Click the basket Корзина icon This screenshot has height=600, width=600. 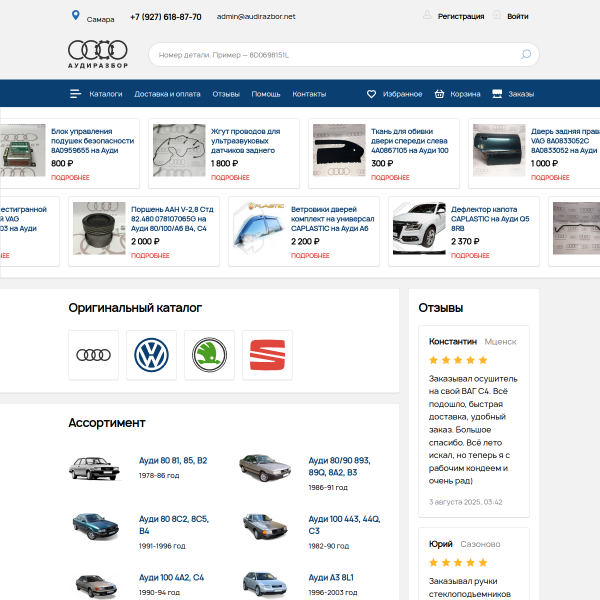[x=439, y=94]
